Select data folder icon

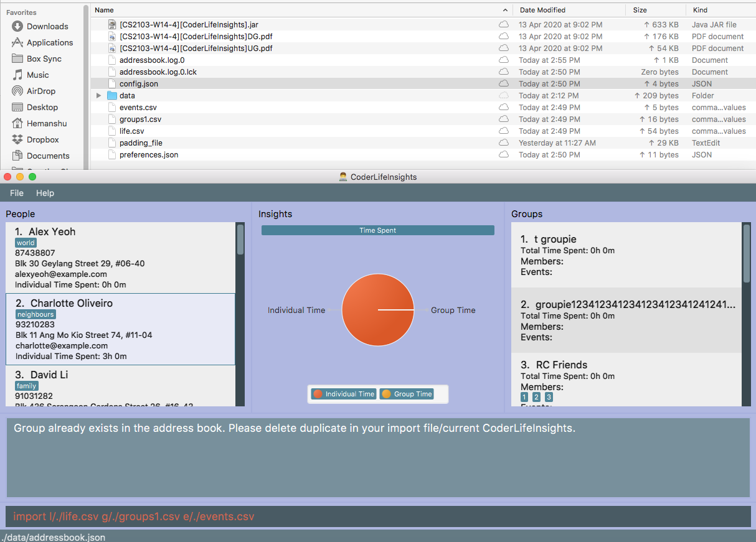click(112, 96)
